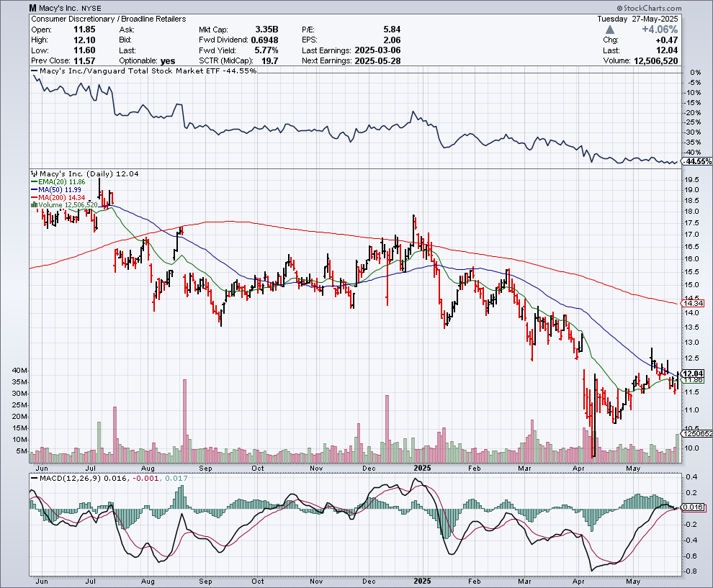
Task: Click the Low value 11.60
Action: [x=84, y=50]
